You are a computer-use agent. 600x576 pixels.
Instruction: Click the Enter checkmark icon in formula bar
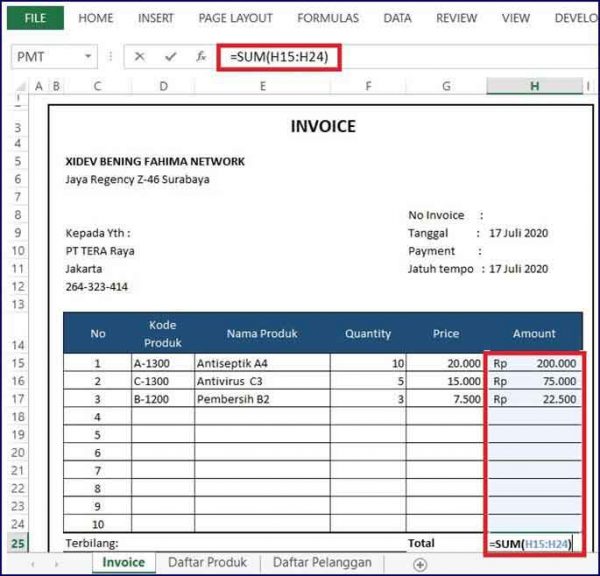[170, 57]
